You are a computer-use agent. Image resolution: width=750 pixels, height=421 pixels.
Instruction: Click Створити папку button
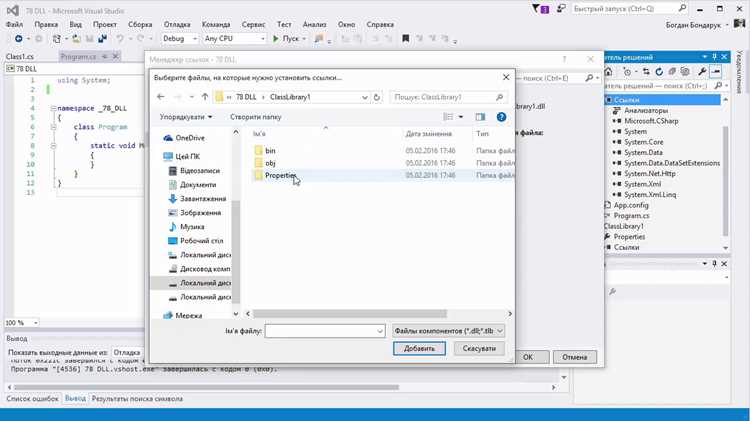point(255,117)
